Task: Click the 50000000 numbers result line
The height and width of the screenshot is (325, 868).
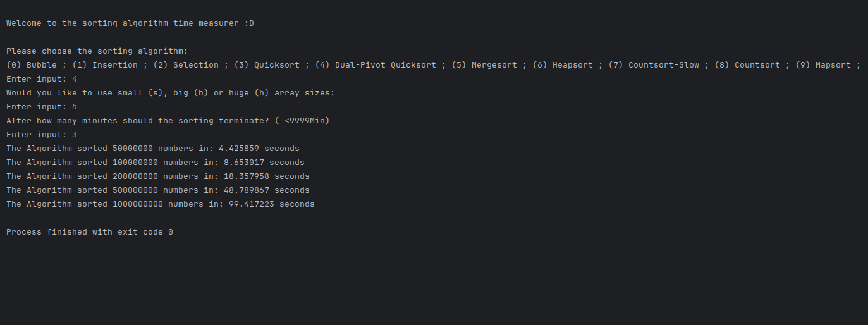Action: pos(153,149)
